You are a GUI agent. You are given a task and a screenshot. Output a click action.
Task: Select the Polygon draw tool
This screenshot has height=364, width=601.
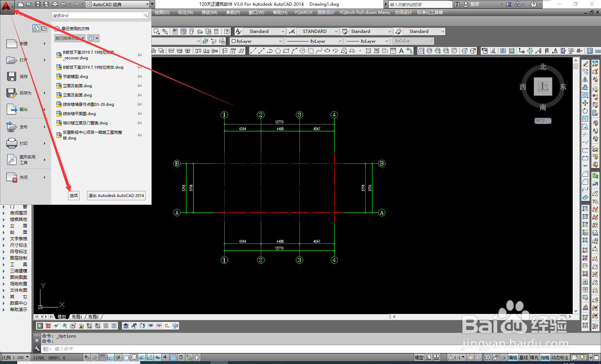coord(278,51)
